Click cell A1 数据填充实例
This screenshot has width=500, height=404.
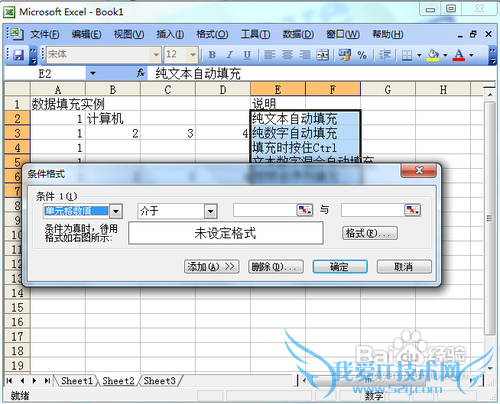[x=58, y=104]
